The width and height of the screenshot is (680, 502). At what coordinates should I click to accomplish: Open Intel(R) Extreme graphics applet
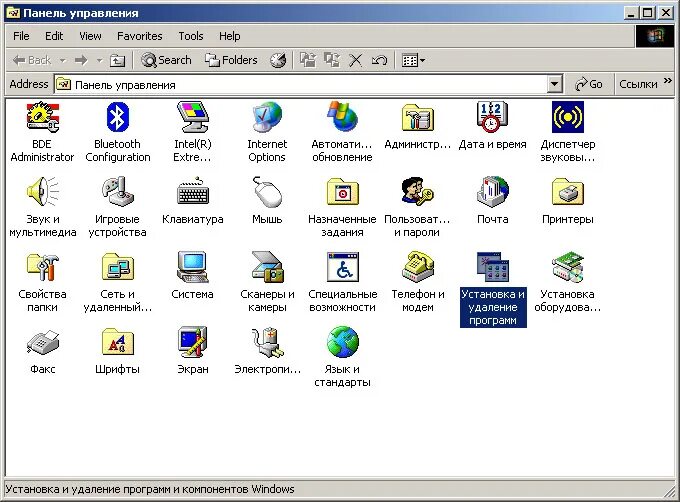click(x=193, y=117)
